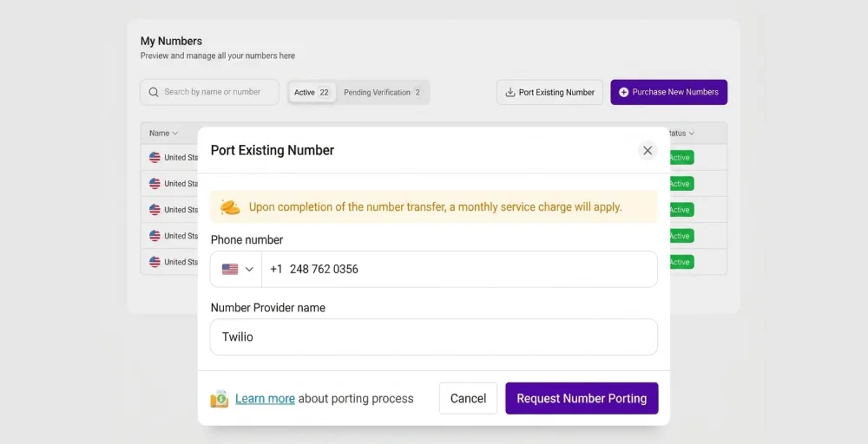
Task: Click the search magnifier icon
Action: click(154, 92)
